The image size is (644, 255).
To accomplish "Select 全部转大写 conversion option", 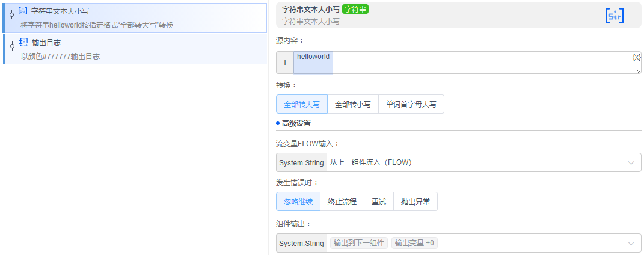I will coord(302,104).
